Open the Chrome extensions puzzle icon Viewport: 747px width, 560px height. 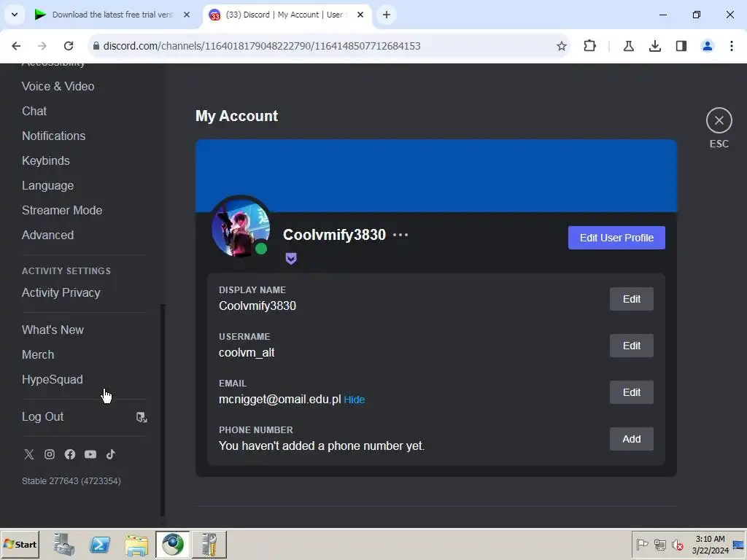click(x=589, y=46)
